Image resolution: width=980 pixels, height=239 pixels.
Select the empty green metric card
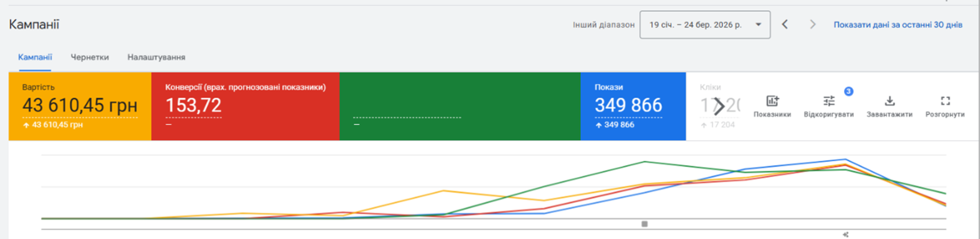click(459, 106)
